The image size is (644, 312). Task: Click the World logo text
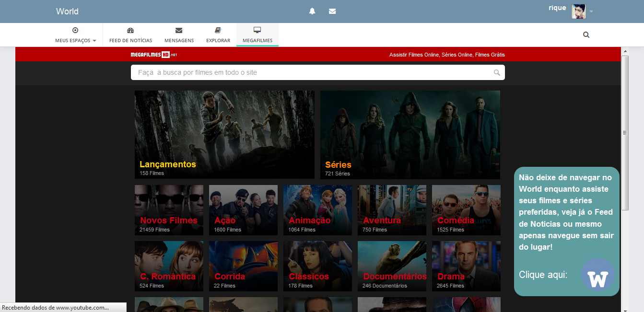pos(67,12)
